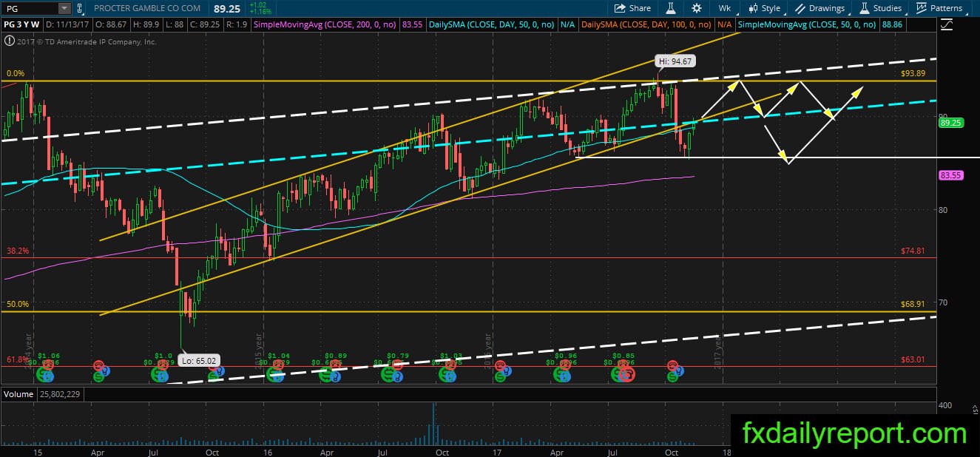Click the O: 88.67 open value
Image resolution: width=980 pixels, height=457 pixels.
pyautogui.click(x=110, y=24)
